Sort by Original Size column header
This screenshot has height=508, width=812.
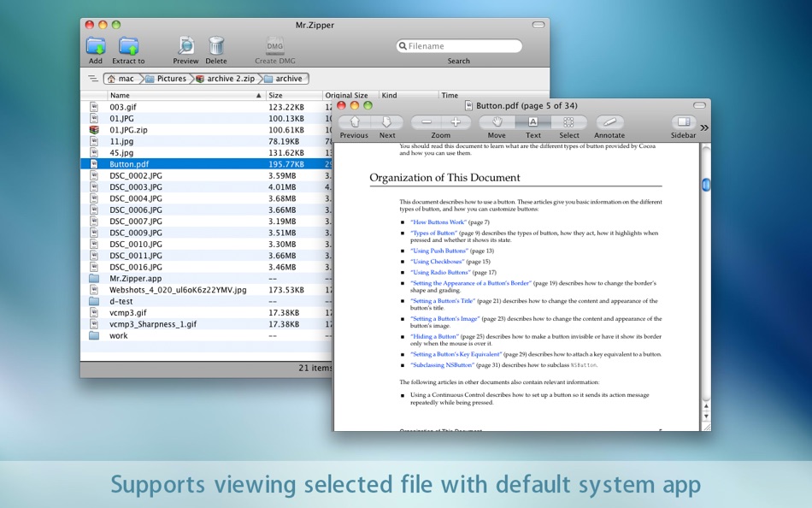tap(349, 96)
